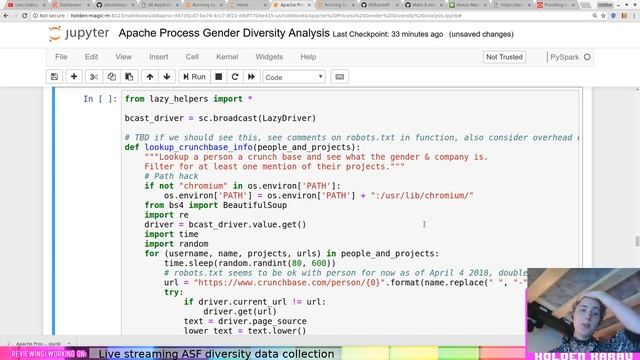This screenshot has width=640, height=360.
Task: Click the 'driver.get(url)' line
Action: (240, 311)
